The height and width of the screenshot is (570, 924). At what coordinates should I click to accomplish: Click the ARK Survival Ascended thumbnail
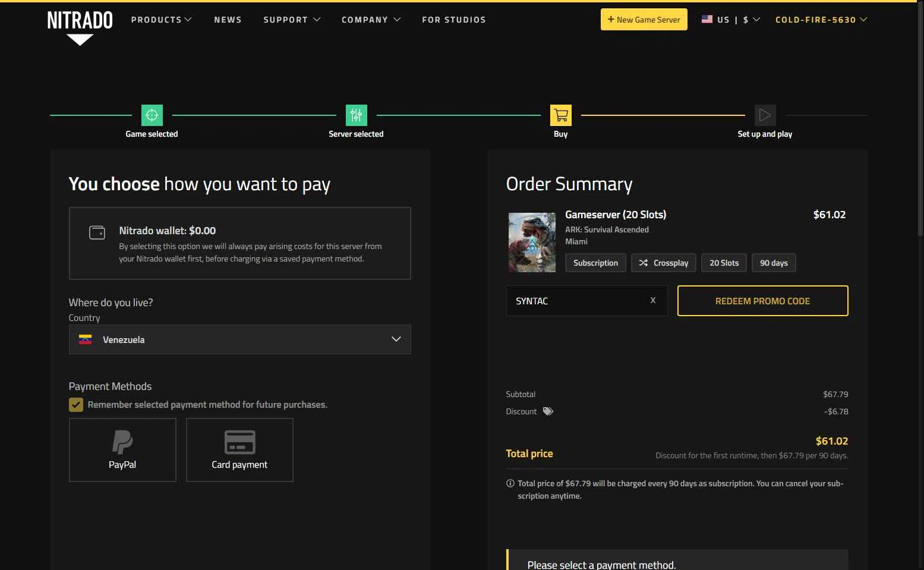click(x=532, y=243)
